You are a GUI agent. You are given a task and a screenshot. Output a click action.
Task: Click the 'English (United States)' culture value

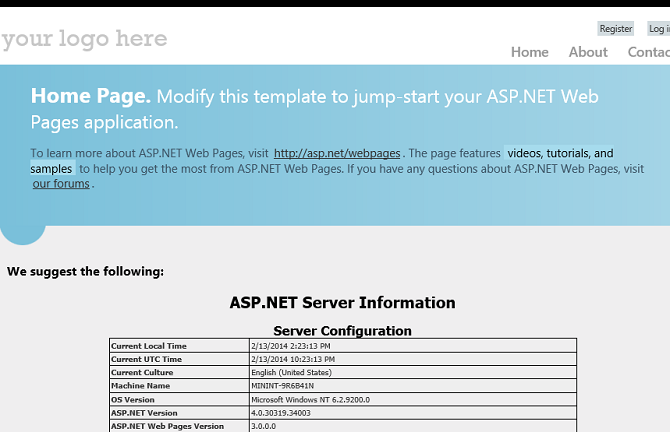(291, 372)
